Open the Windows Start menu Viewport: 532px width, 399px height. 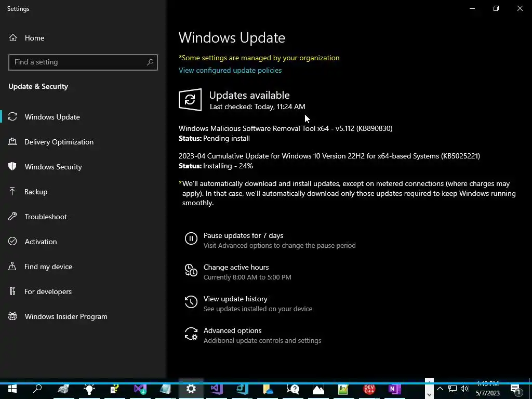12,389
